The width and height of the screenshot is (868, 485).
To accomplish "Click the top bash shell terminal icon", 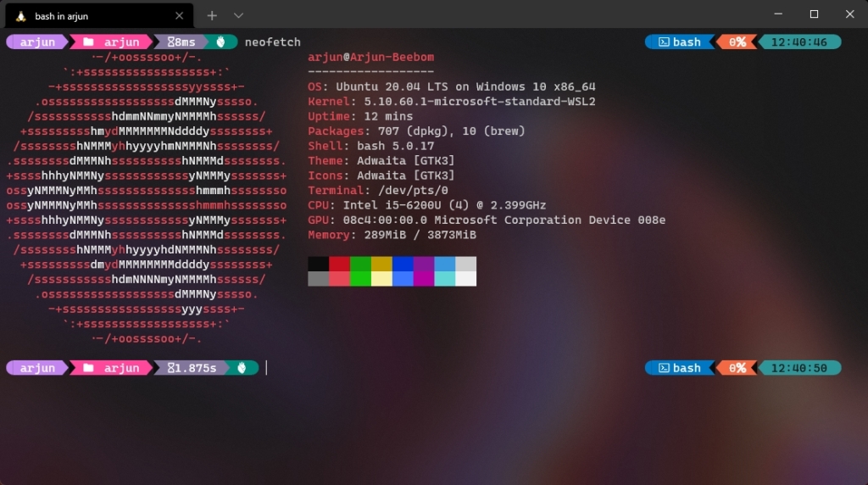I will (x=664, y=42).
